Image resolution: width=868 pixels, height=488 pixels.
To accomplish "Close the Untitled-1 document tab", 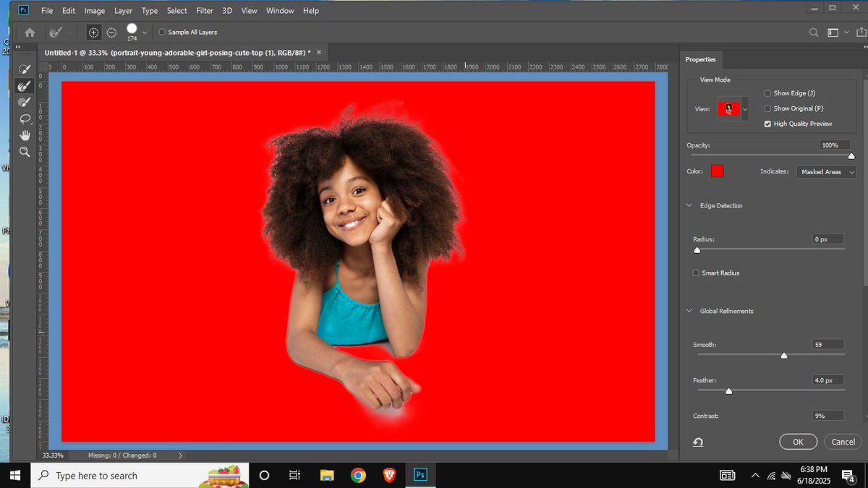I will [319, 52].
